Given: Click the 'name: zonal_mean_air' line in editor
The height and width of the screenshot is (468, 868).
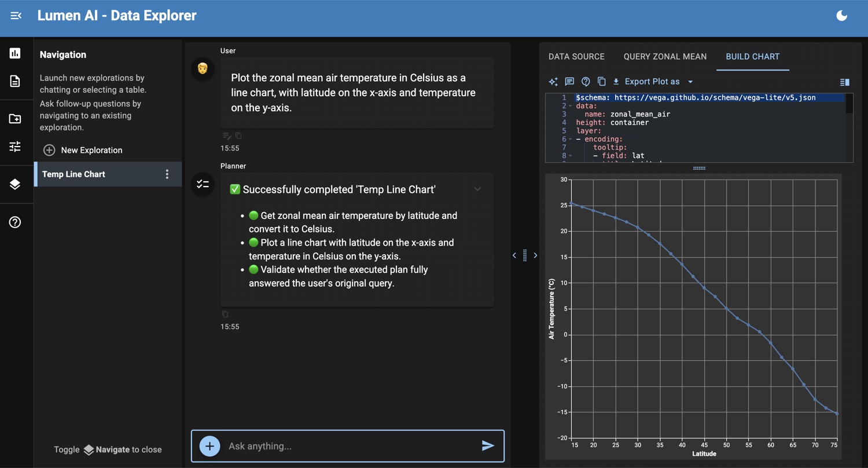Looking at the screenshot, I should (x=627, y=114).
